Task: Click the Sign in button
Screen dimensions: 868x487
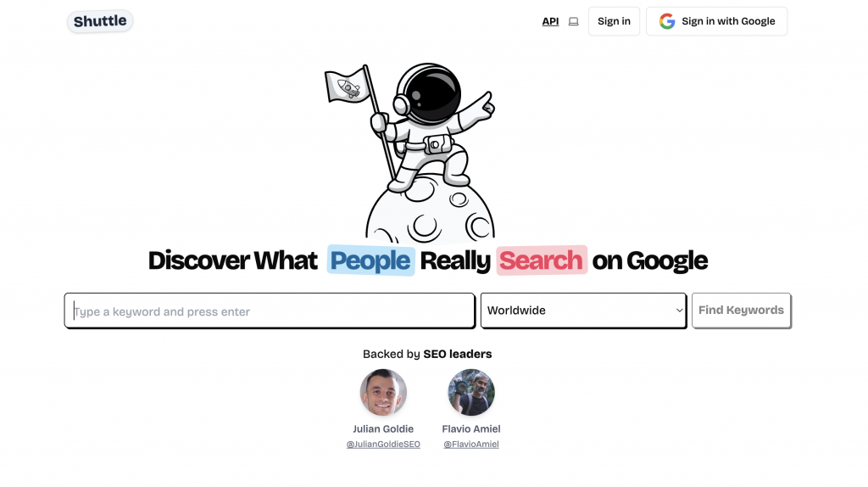Action: click(x=614, y=21)
